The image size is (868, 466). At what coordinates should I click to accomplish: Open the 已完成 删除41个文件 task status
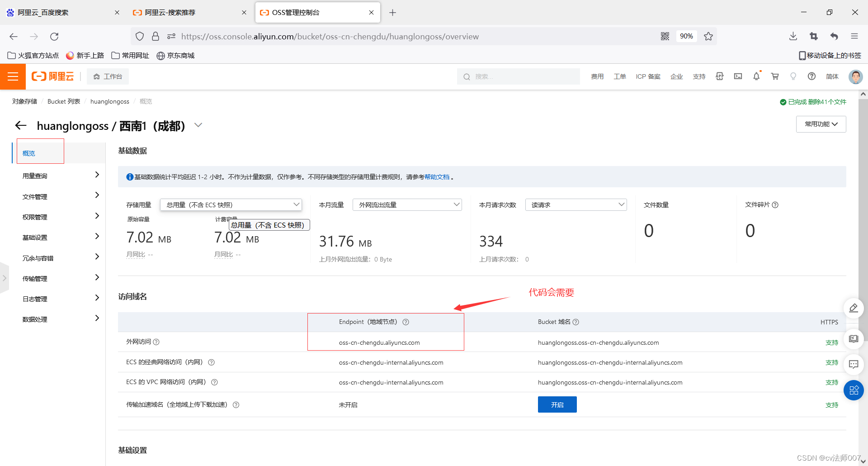[x=813, y=102]
